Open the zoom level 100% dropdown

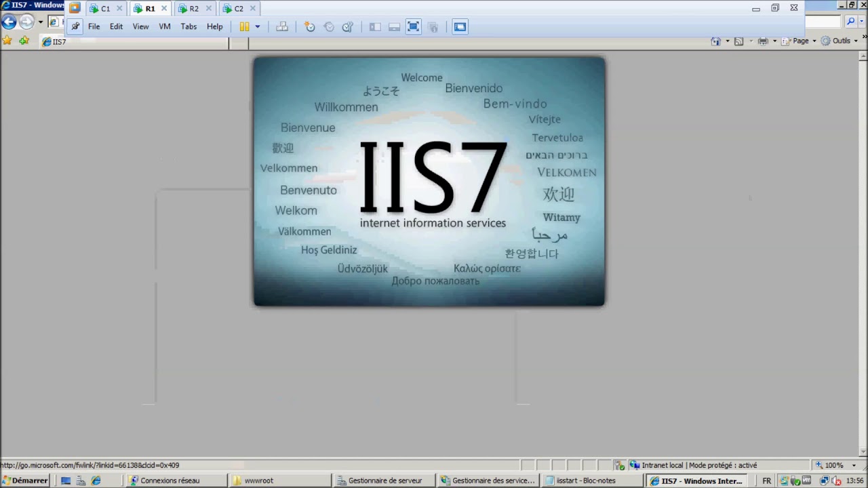tap(854, 466)
